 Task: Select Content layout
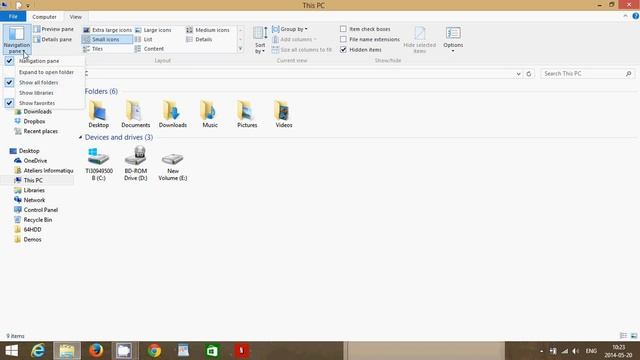click(149, 49)
